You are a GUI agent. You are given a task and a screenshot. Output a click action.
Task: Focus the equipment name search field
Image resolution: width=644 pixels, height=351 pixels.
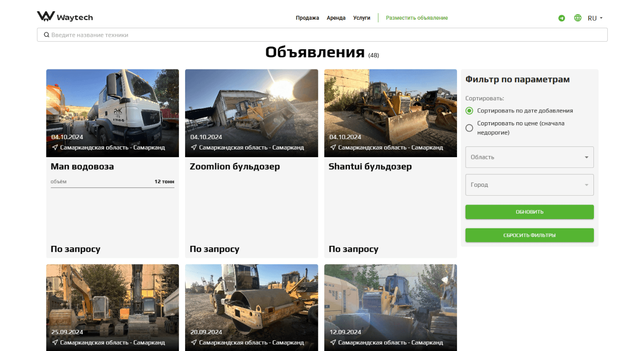[322, 35]
